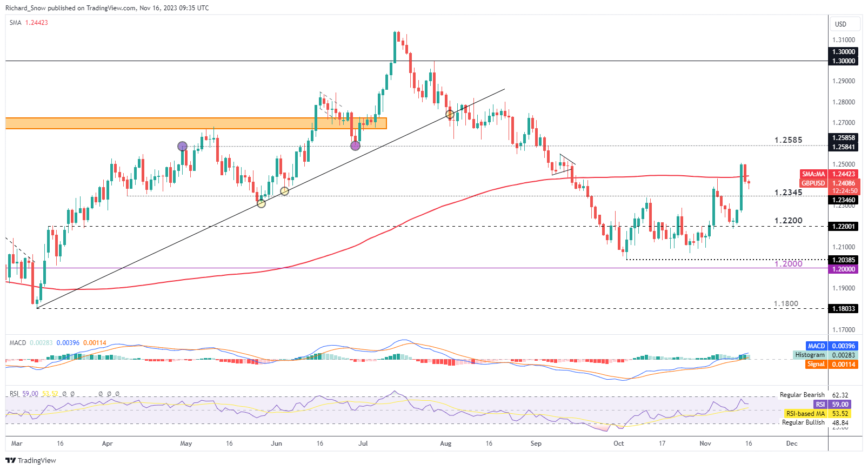Screen dimensions: 868x470
Task: Select the 1.18033 price axis tag
Action: click(843, 309)
